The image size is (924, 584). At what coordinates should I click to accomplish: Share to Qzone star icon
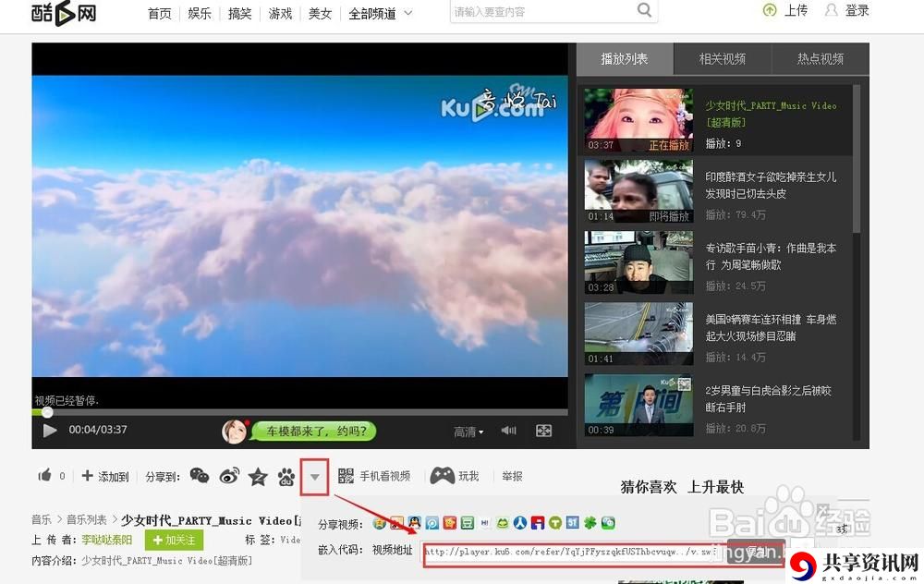point(258,476)
